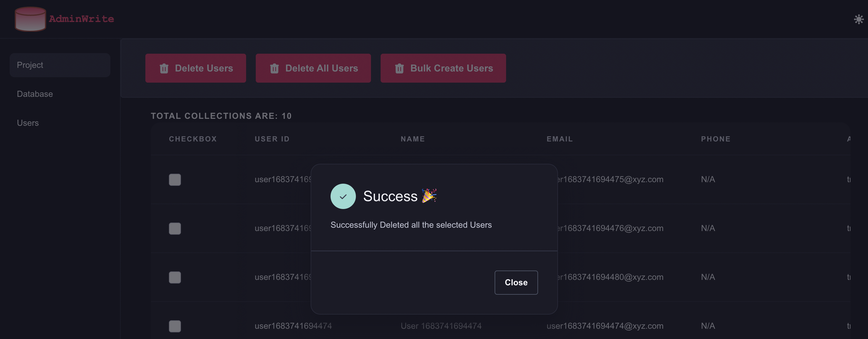The width and height of the screenshot is (868, 339).
Task: Close the success dialog
Action: [516, 282]
